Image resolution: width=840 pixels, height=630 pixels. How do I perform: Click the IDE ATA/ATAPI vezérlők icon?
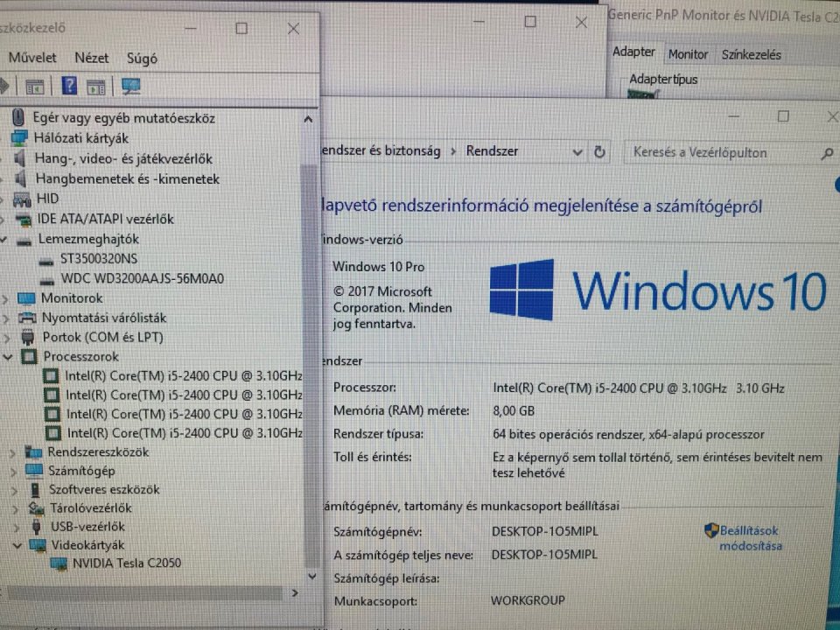click(24, 219)
